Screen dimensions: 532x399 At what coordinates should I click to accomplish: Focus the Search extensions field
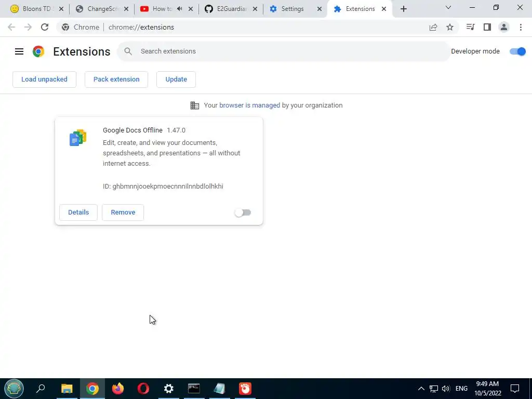coord(284,51)
